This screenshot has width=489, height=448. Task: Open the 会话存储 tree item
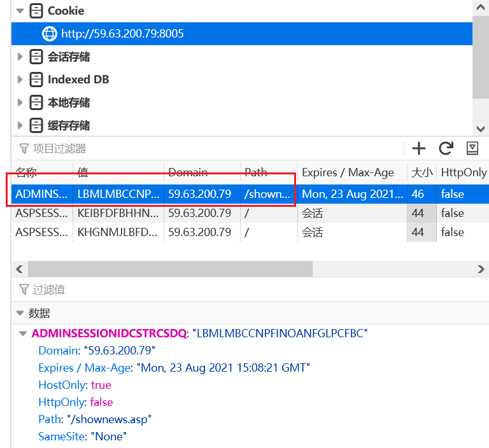[x=69, y=57]
